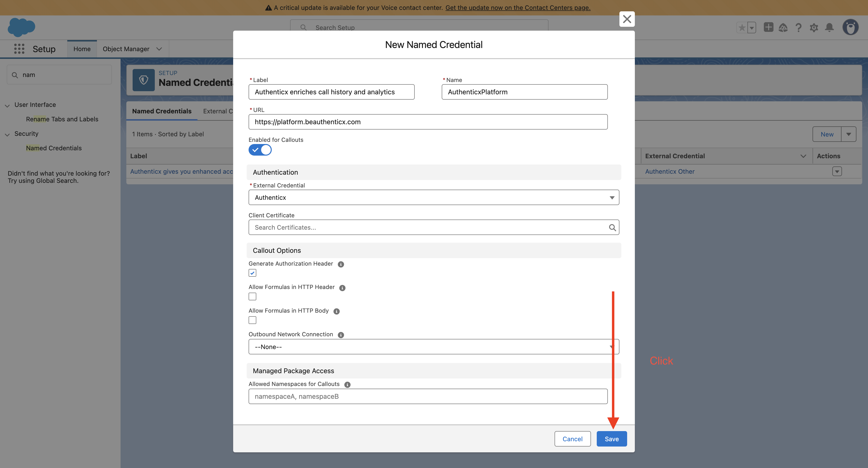
Task: Check Allow Formulas in HTTP Header
Action: (252, 296)
